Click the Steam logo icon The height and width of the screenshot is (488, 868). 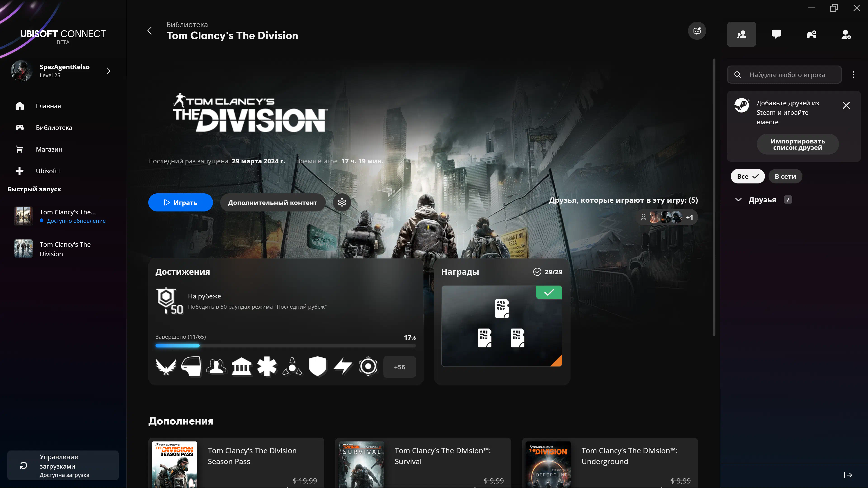pyautogui.click(x=741, y=106)
